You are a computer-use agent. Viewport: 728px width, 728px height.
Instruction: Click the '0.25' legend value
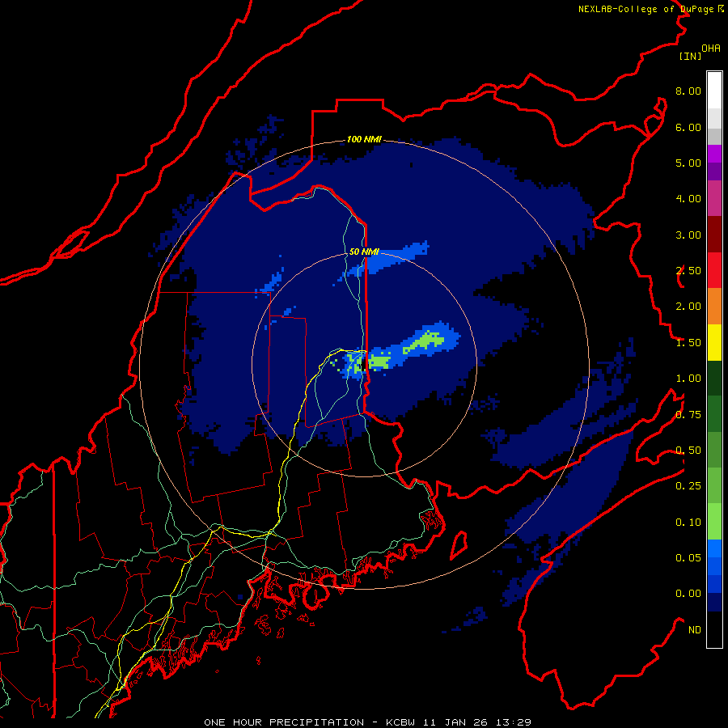tap(688, 486)
